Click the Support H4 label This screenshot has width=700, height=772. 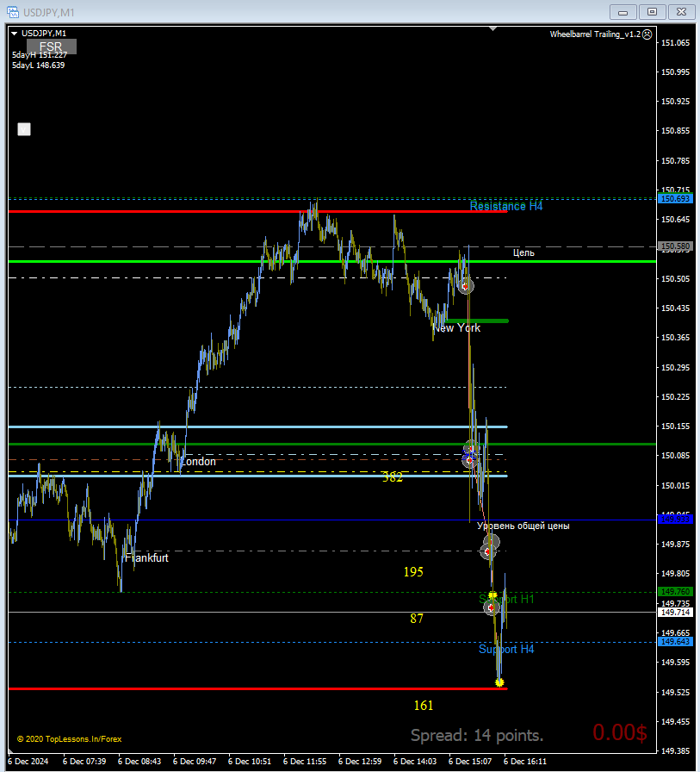[x=506, y=649]
